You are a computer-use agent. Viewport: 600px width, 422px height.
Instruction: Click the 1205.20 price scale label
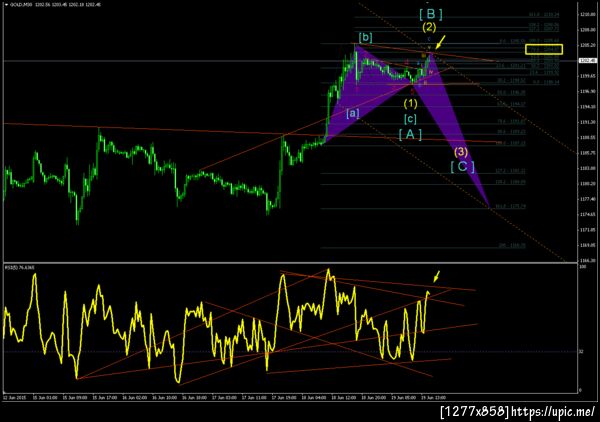588,45
